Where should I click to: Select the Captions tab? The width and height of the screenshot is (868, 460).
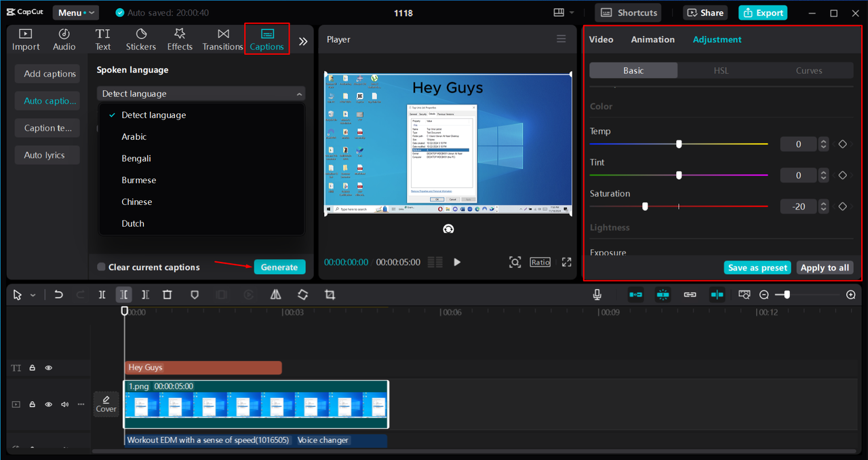click(267, 39)
